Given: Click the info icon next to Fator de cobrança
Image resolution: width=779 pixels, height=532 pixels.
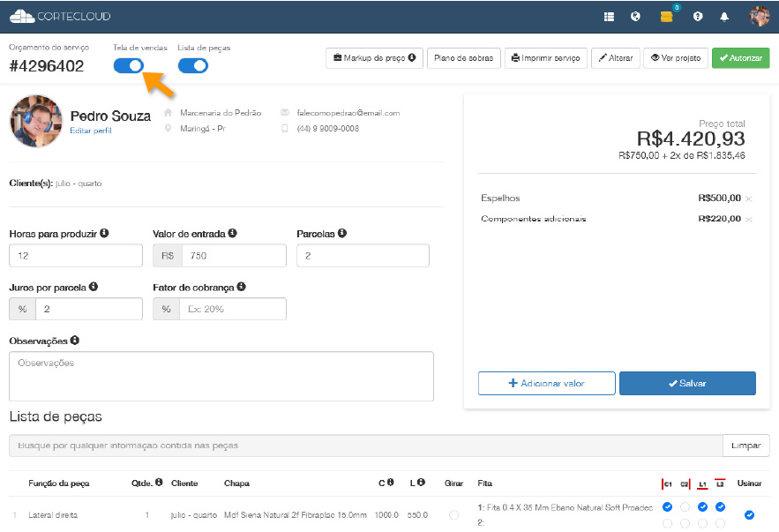Looking at the screenshot, I should [242, 287].
